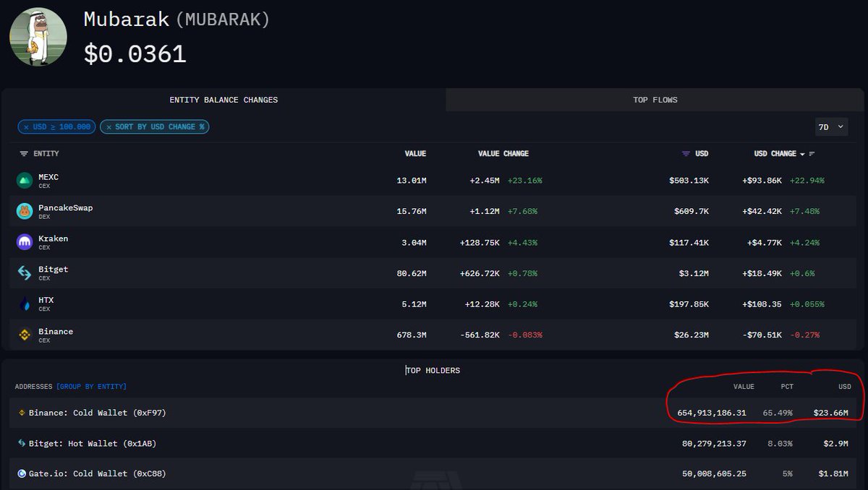Click the VALUE CHANGE column header

pos(503,154)
